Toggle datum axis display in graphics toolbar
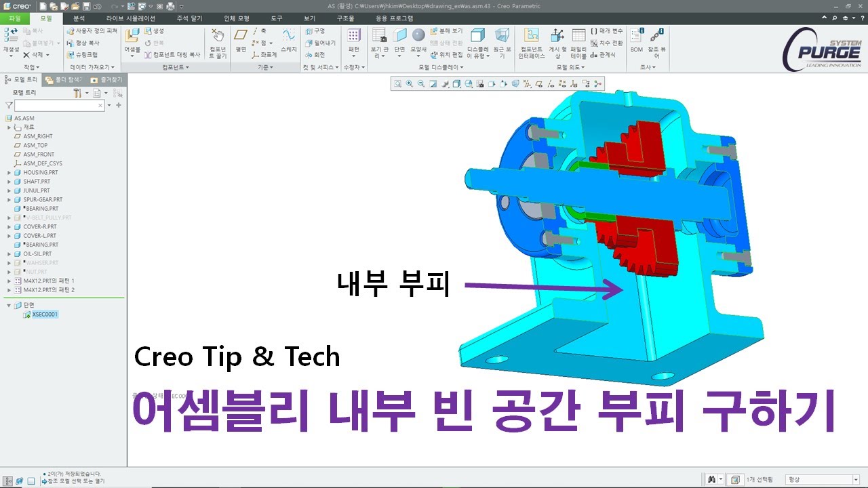The image size is (868, 488). (x=550, y=84)
